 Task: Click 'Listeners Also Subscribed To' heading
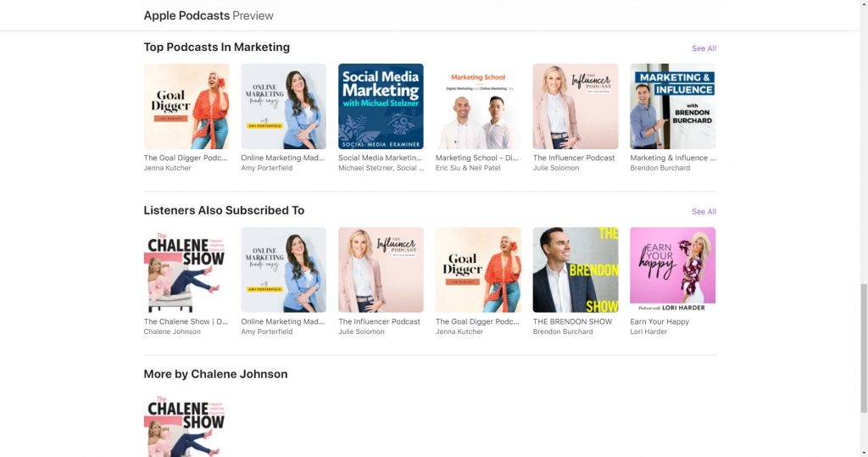[x=224, y=210]
